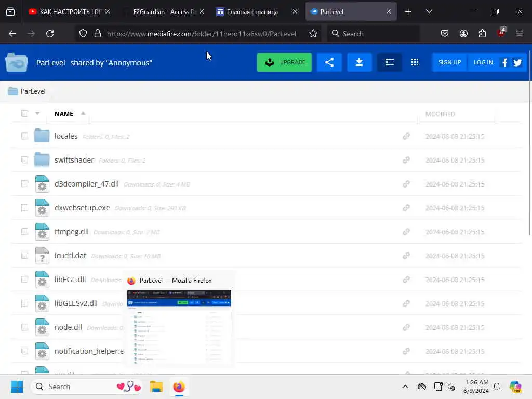Viewport: 532px width, 399px height.
Task: Show site security padlock info
Action: click(x=98, y=34)
